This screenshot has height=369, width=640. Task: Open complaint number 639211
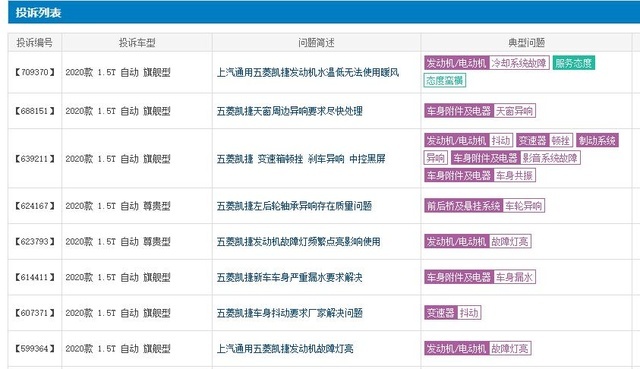(35, 159)
